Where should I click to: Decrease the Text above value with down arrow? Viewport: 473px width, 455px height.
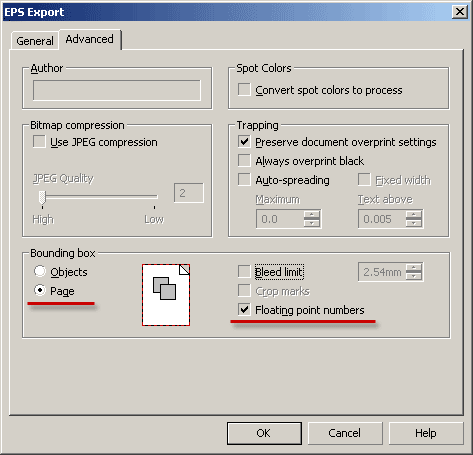pyautogui.click(x=414, y=223)
